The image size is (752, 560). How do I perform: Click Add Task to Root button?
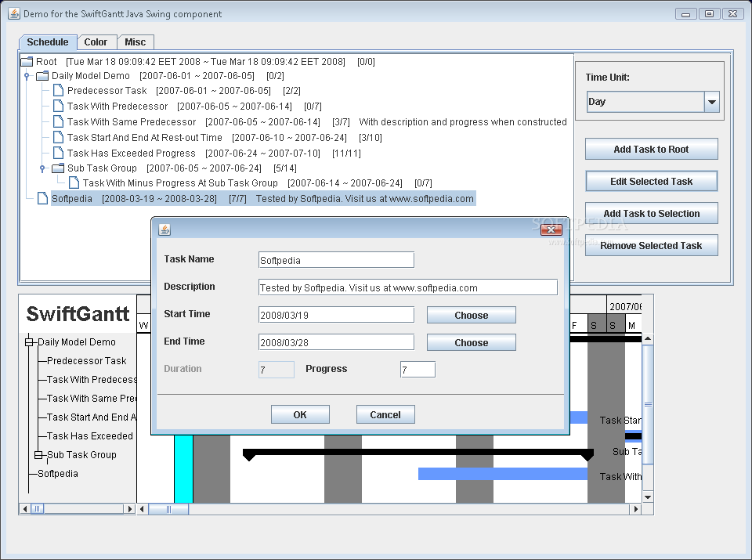pyautogui.click(x=651, y=149)
